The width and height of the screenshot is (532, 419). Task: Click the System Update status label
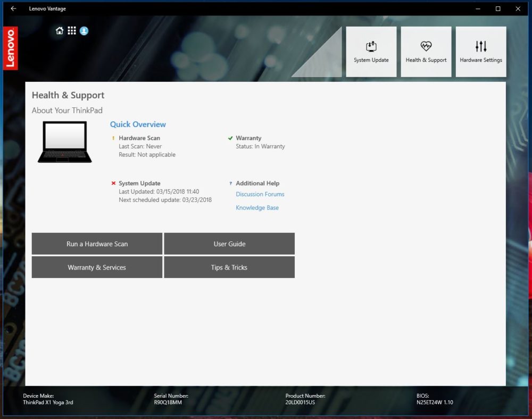[139, 183]
